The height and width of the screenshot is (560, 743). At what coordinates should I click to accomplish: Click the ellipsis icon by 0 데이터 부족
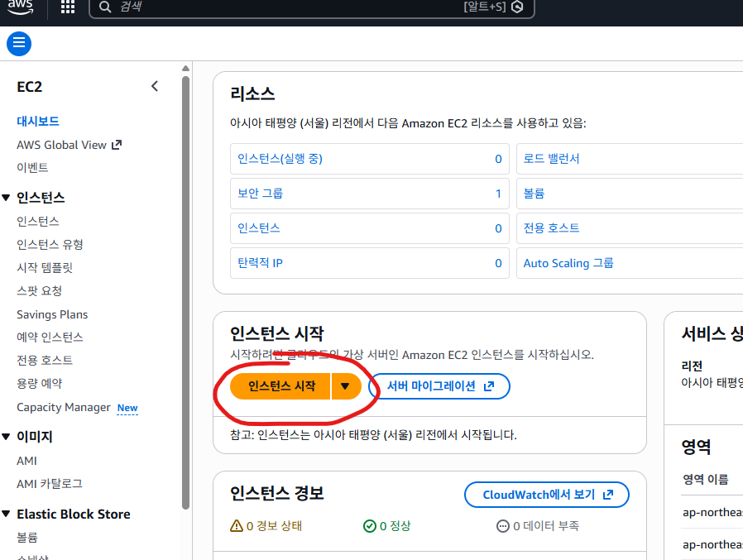click(503, 526)
